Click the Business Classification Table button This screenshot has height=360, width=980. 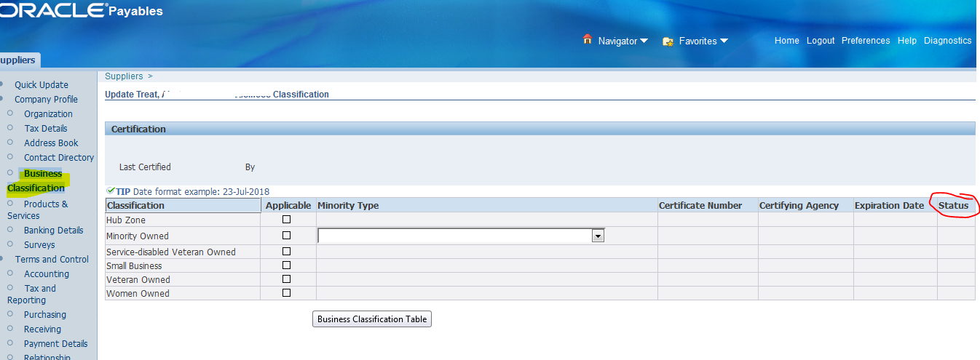tap(372, 319)
